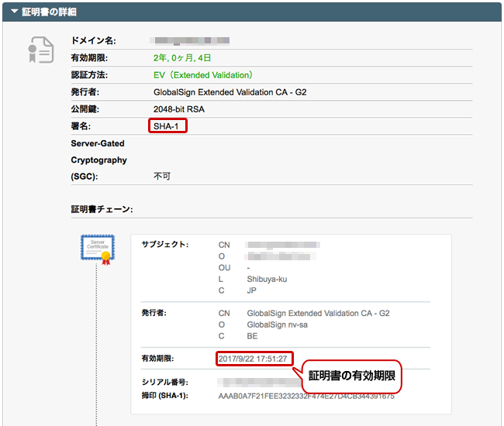Click the green 2年, 0ヶ月, 4日 validity value
The image size is (504, 426).
(182, 58)
